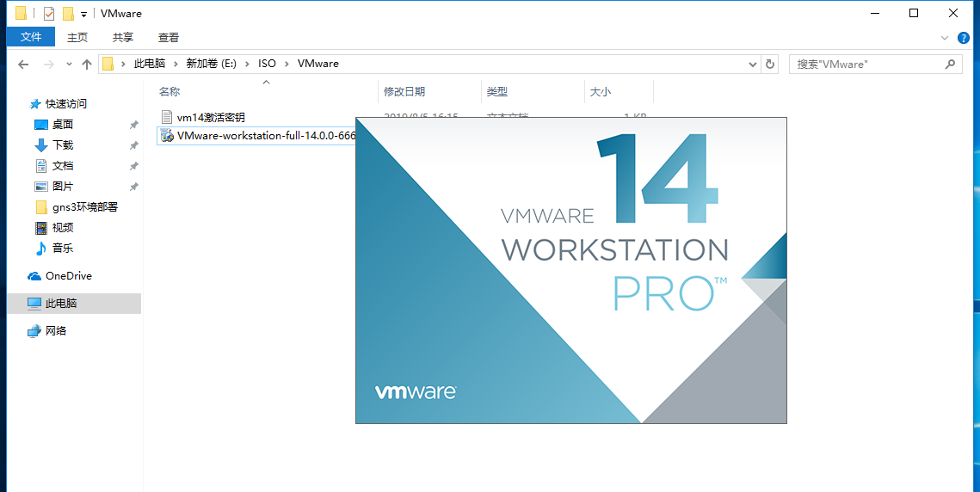Select 网络 in the navigation pane
980x492 pixels.
click(56, 330)
